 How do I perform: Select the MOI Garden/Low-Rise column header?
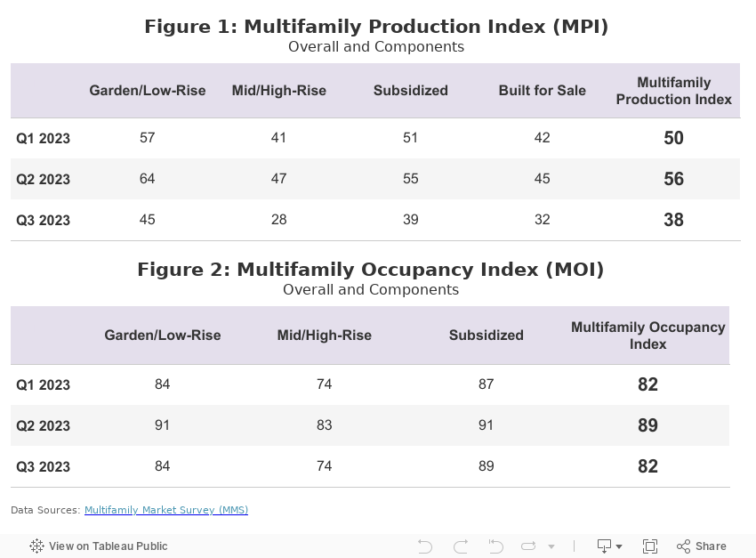163,336
